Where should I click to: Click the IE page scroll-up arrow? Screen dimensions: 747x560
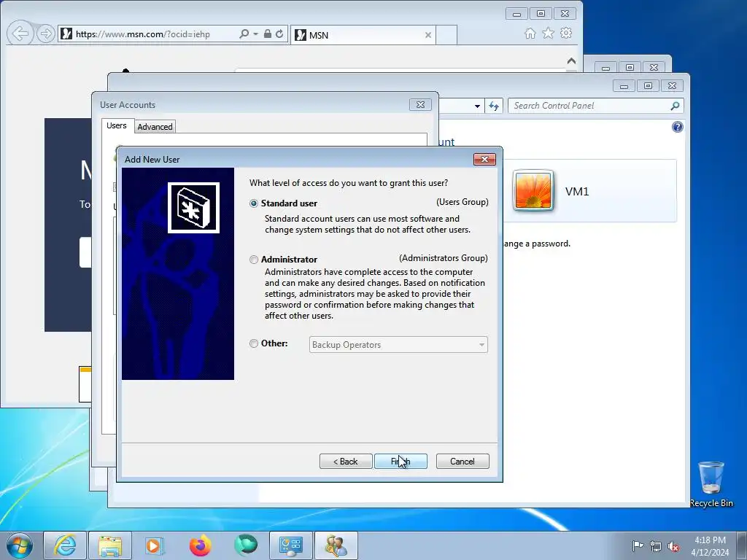coord(571,61)
